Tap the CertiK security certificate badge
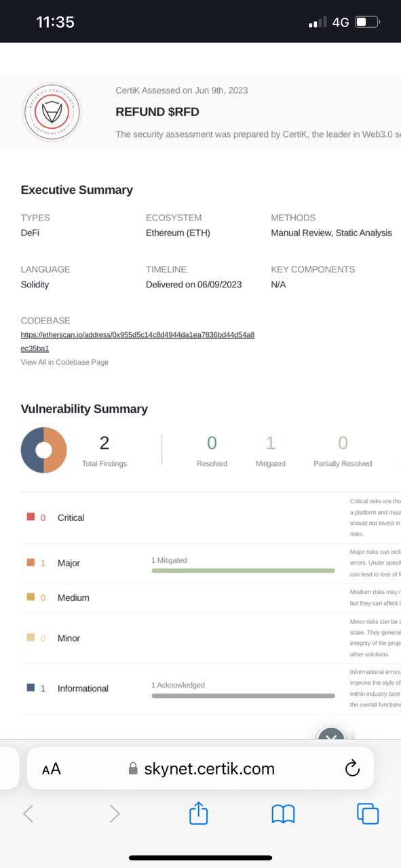The image size is (401, 868). point(52,112)
